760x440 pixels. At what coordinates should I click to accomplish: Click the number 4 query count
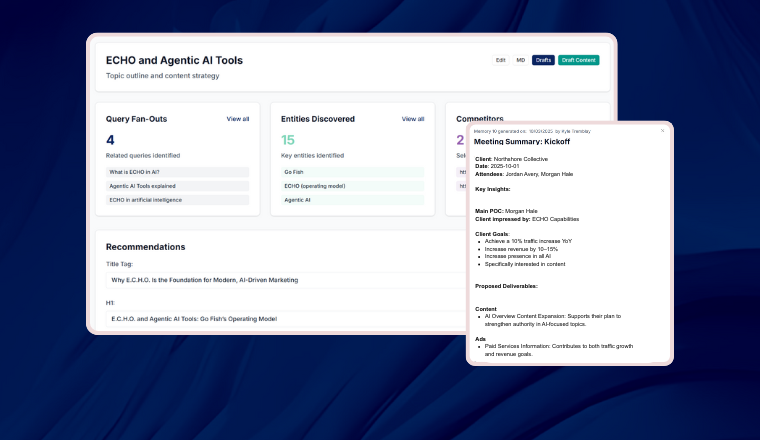(110, 140)
